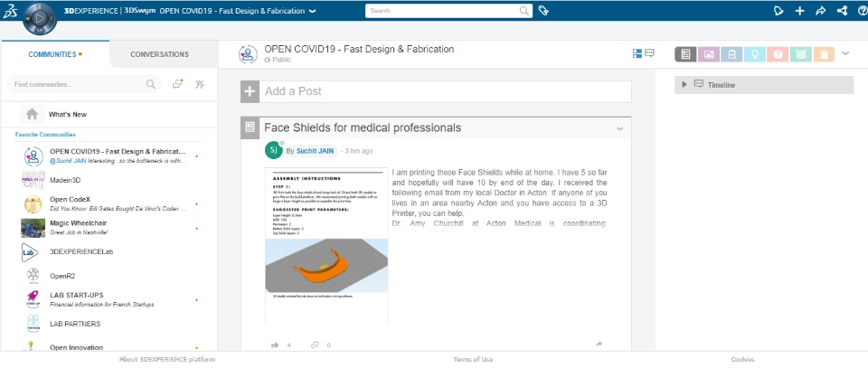Toggle the conversation view icon beside layout
The height and width of the screenshot is (368, 868).
pos(649,54)
